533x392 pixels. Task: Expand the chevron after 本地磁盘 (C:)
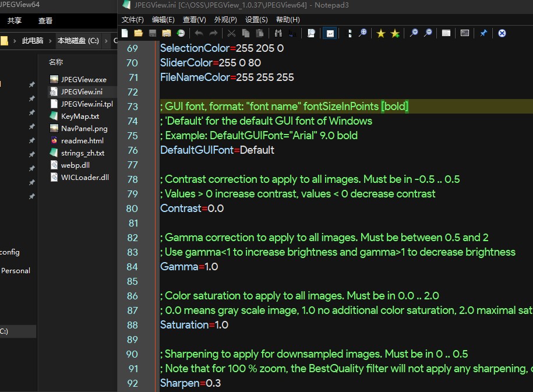pos(105,41)
